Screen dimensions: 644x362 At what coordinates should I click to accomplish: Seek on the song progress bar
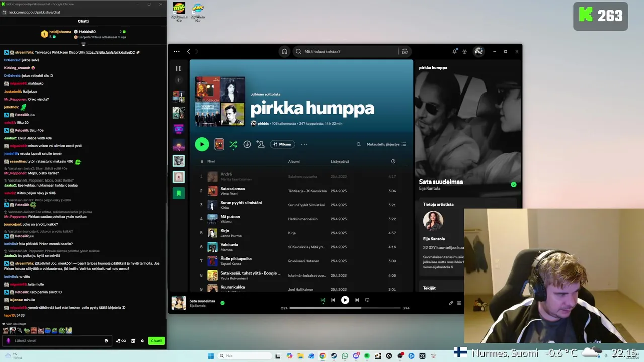(345, 308)
